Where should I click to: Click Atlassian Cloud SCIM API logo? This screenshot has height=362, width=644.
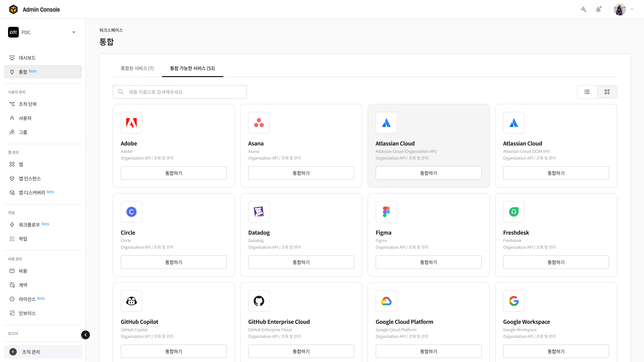[514, 123]
